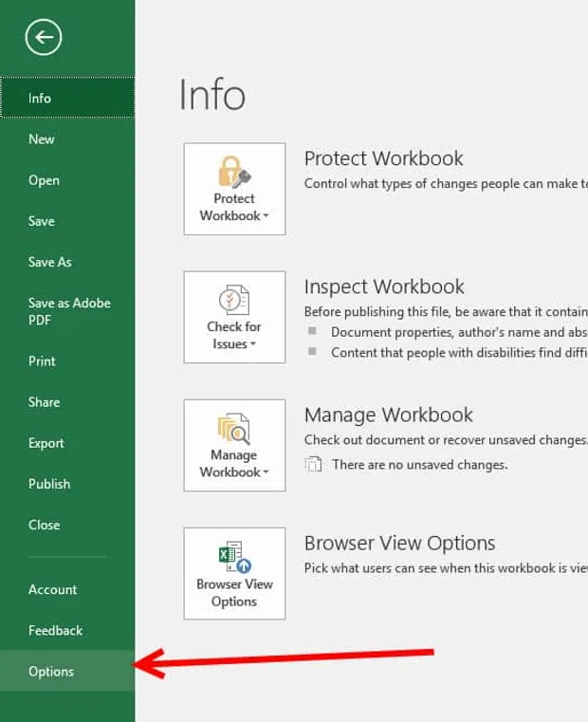Expand the Check for Issues dropdown arrow
Screen dimensions: 588x722
point(253,343)
